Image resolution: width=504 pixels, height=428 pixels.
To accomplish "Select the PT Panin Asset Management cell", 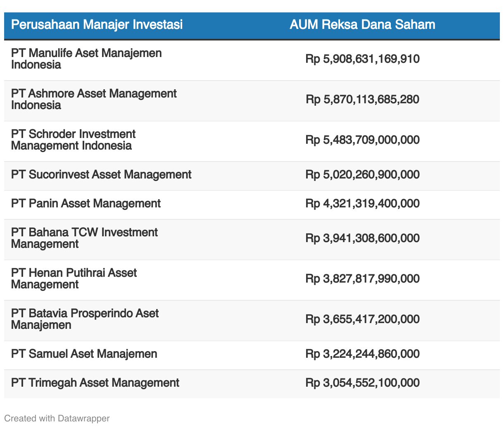I will pyautogui.click(x=86, y=204).
